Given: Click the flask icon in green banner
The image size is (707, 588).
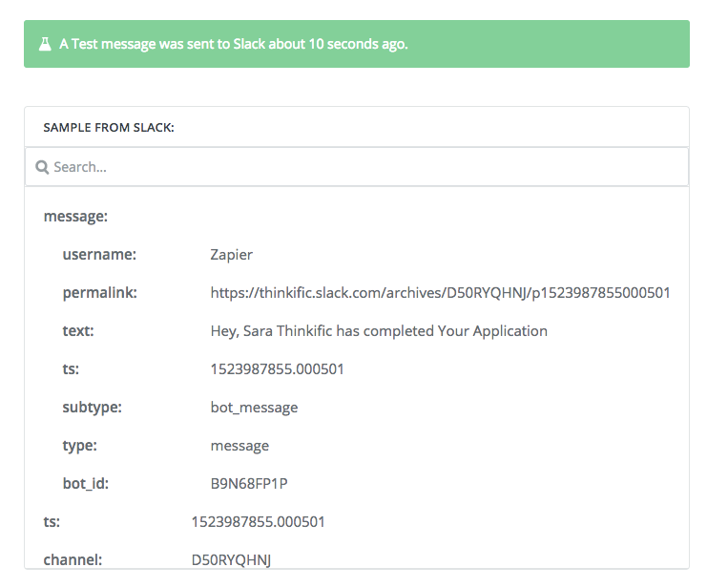Looking at the screenshot, I should [x=45, y=44].
